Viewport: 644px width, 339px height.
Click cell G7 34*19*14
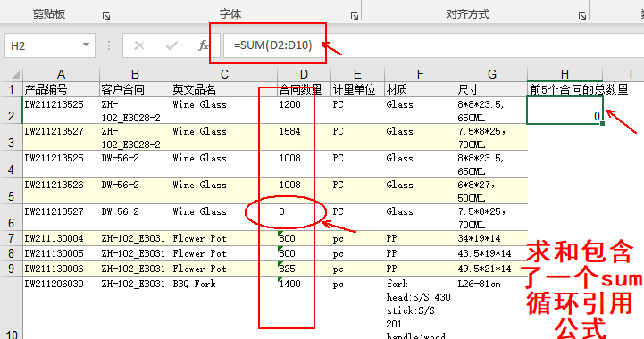491,238
